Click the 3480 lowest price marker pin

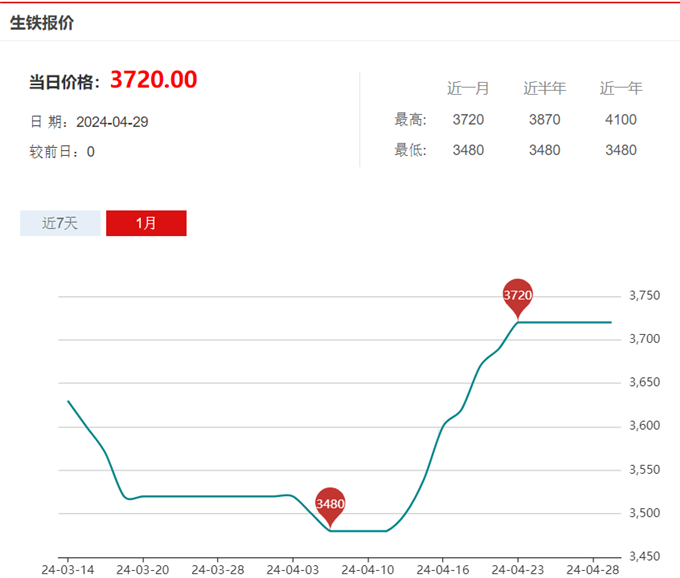(330, 503)
